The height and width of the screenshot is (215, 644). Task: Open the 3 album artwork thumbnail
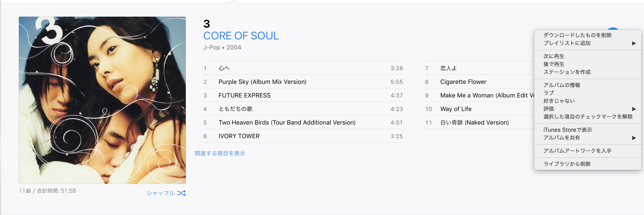pyautogui.click(x=102, y=100)
